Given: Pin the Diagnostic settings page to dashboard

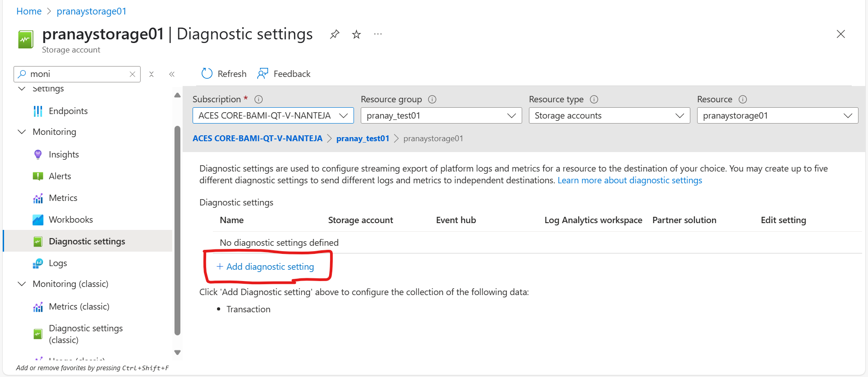Looking at the screenshot, I should tap(335, 34).
